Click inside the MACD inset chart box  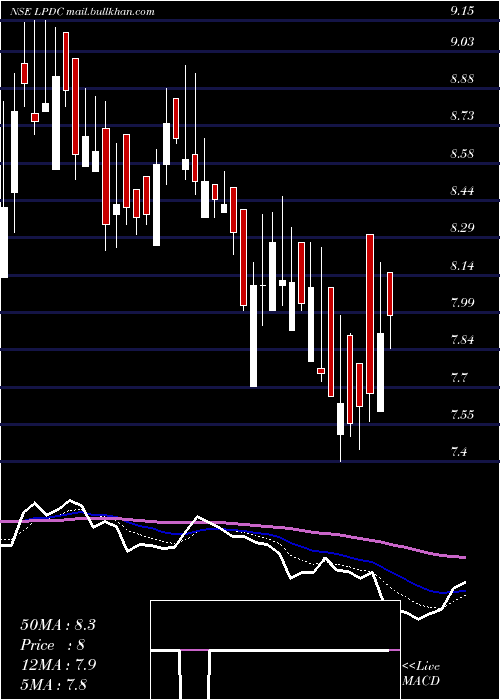275,650
